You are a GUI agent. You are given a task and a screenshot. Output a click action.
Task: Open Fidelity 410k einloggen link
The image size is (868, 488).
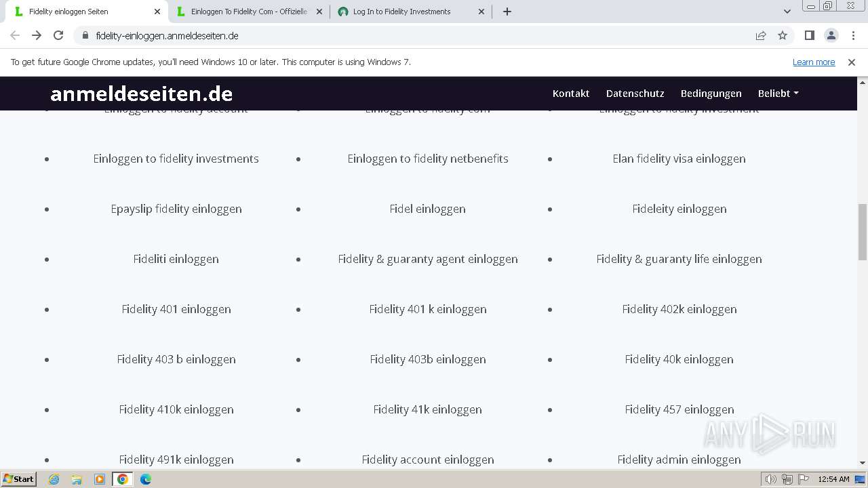coord(176,409)
